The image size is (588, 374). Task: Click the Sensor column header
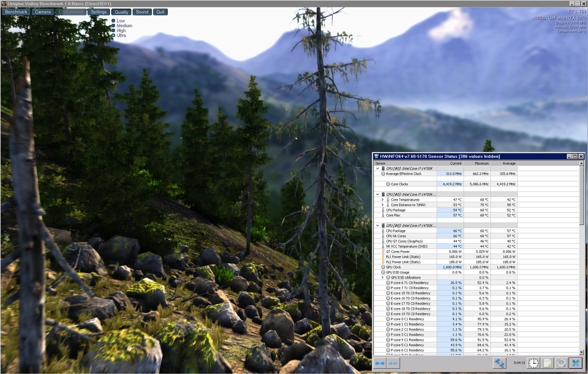405,163
